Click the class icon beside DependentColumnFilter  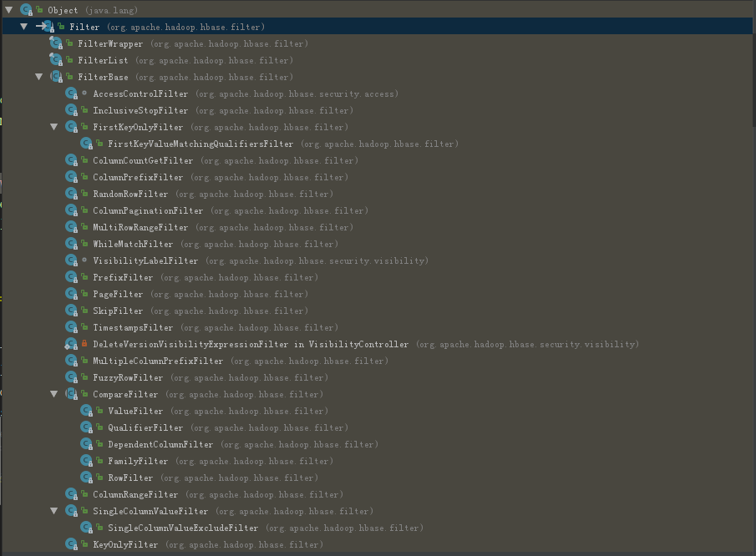click(x=86, y=444)
